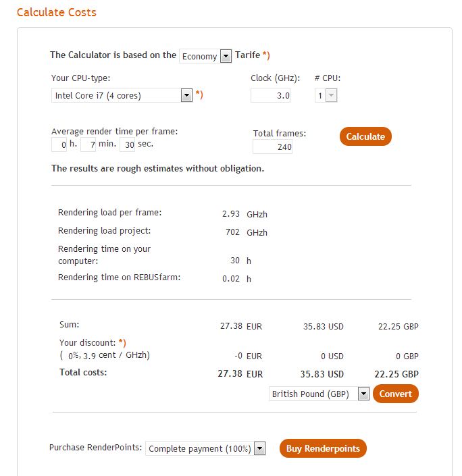
Task: Click the asterisk footnote next to Tarife
Action: point(266,55)
